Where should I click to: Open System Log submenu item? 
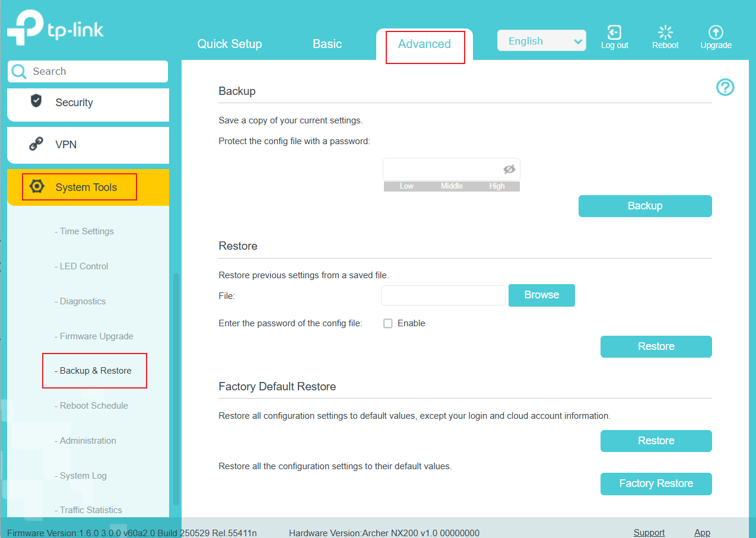(81, 476)
